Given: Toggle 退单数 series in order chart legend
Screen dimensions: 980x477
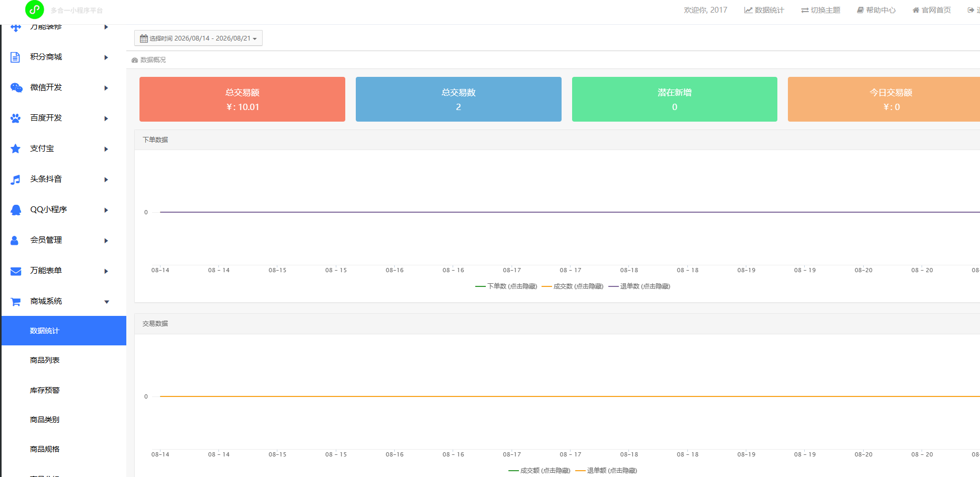Looking at the screenshot, I should tap(639, 286).
